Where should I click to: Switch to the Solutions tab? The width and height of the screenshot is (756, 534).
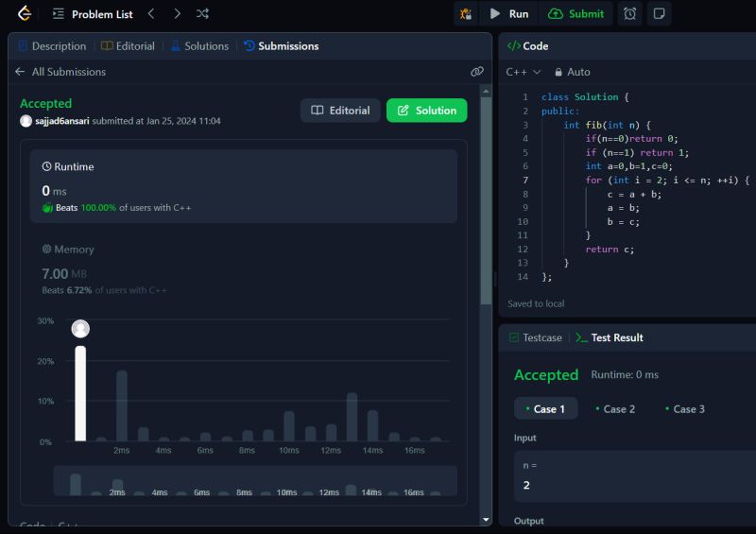(x=199, y=45)
